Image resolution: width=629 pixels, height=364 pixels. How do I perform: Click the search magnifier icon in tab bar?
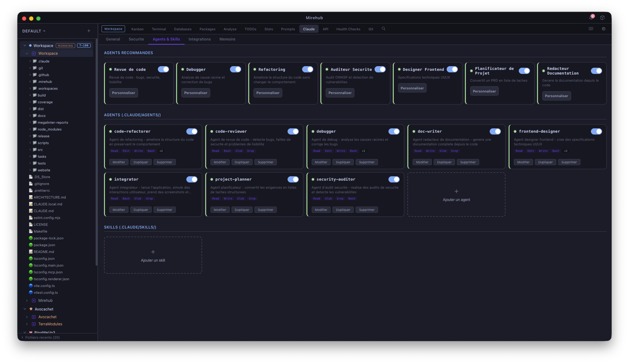point(384,29)
